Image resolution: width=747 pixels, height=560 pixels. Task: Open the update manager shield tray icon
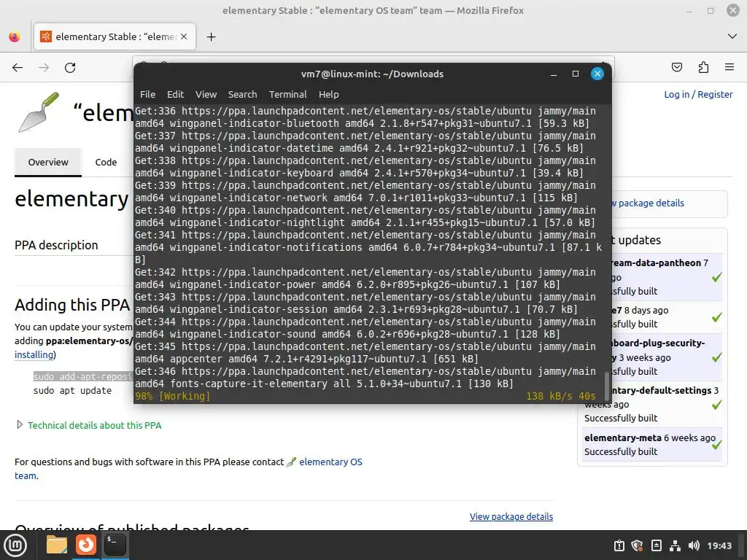point(637,545)
